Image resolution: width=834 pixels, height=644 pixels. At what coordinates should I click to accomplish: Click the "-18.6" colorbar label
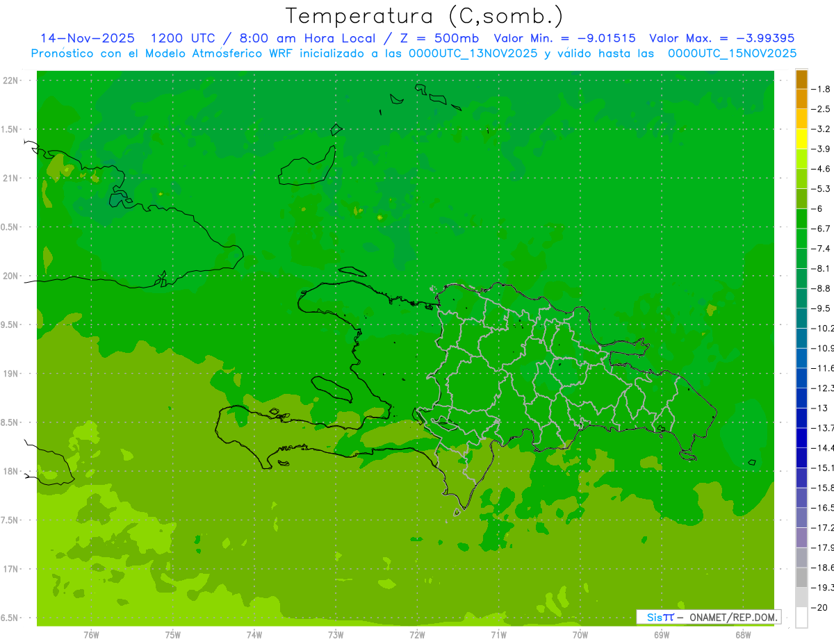(x=823, y=568)
